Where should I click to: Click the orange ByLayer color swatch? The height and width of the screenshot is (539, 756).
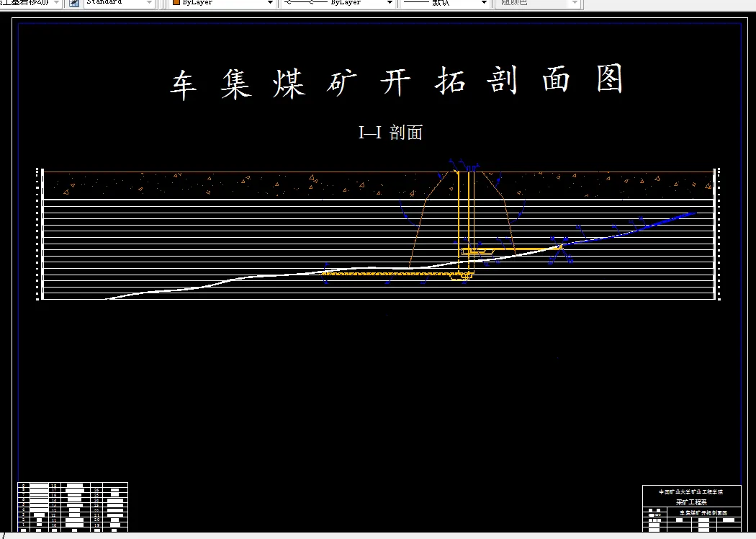pyautogui.click(x=176, y=2)
